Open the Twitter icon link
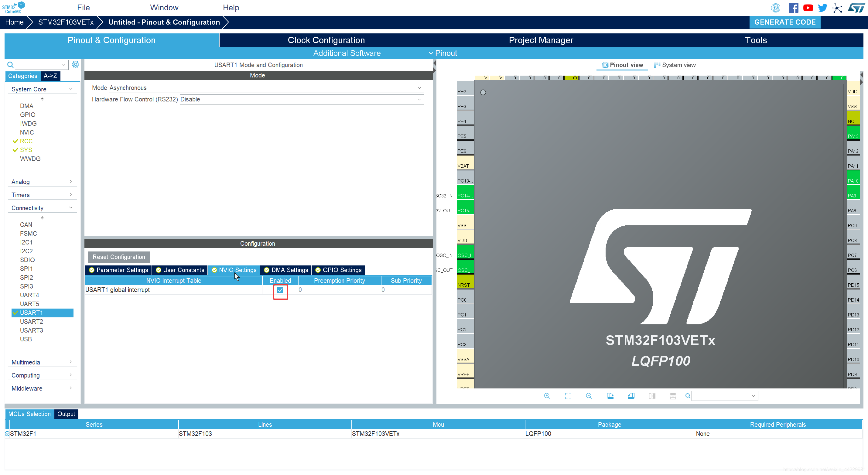Viewport: 868px width, 475px height. (822, 8)
